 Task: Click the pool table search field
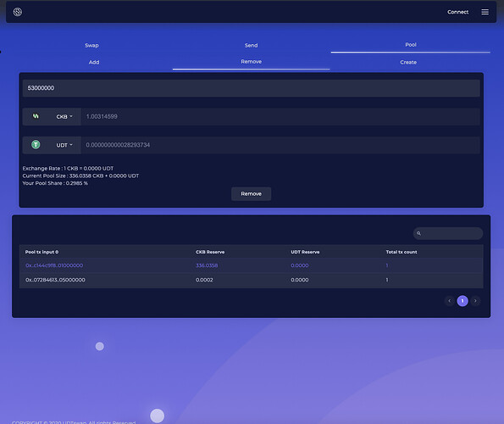click(448, 233)
